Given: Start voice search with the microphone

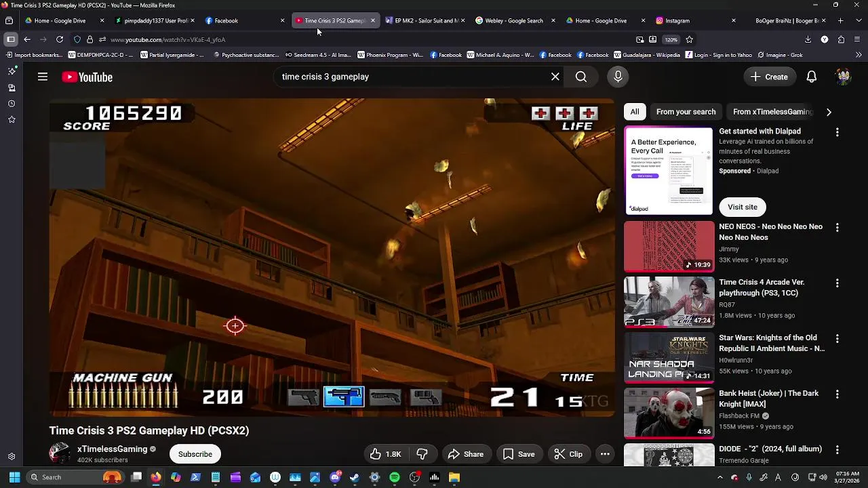Looking at the screenshot, I should 618,77.
